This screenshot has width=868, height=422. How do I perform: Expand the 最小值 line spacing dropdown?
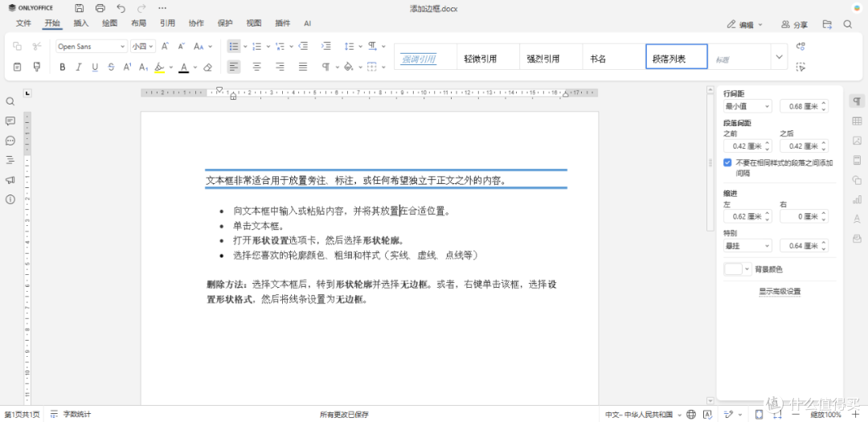tap(747, 106)
